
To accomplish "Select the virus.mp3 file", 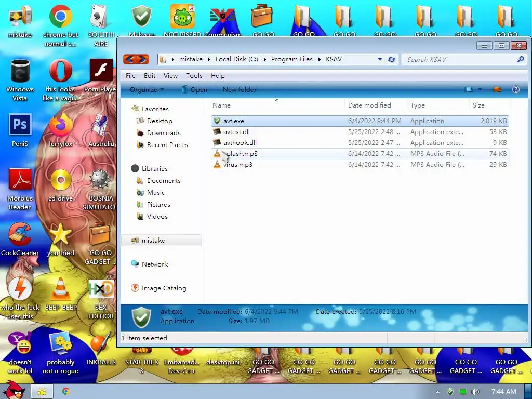I will (360, 165).
